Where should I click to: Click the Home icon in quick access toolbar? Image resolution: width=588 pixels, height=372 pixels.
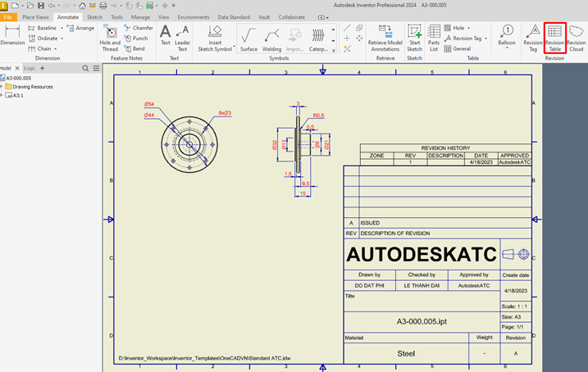[82, 6]
